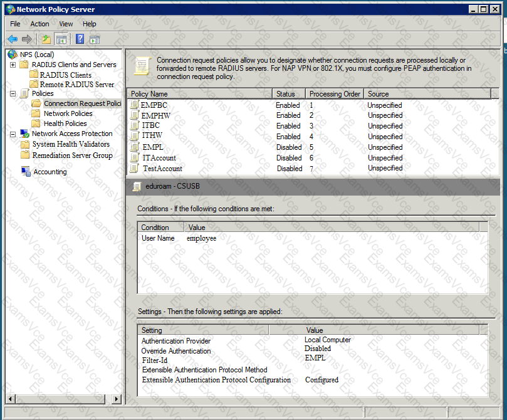This screenshot has height=420, width=507.
Task: Select the Accounting node in the tree
Action: tap(50, 172)
